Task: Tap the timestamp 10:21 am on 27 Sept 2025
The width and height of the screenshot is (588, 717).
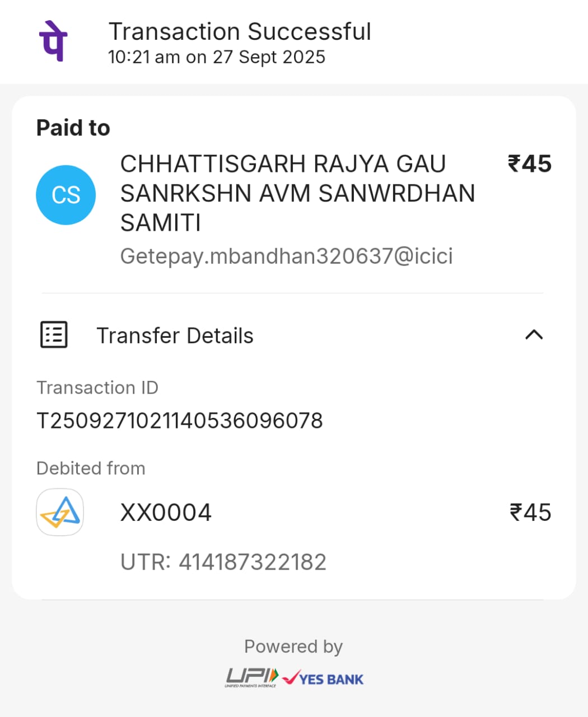Action: click(x=216, y=57)
